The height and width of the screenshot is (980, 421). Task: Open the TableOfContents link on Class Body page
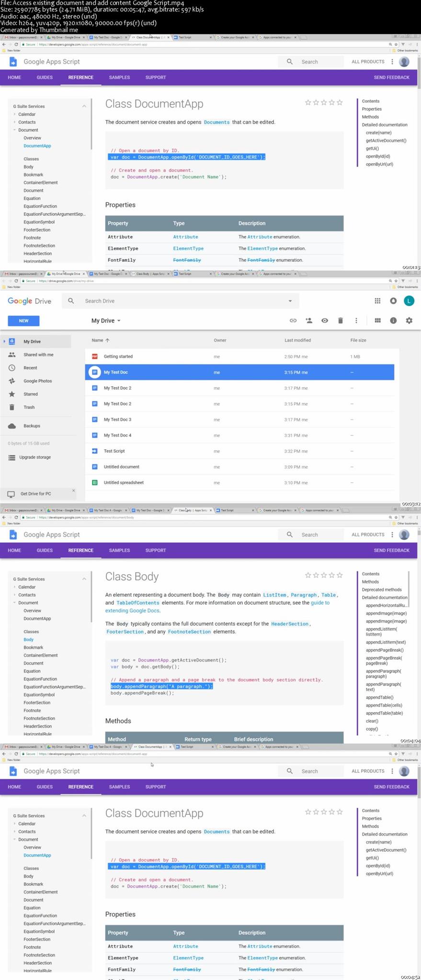(138, 603)
